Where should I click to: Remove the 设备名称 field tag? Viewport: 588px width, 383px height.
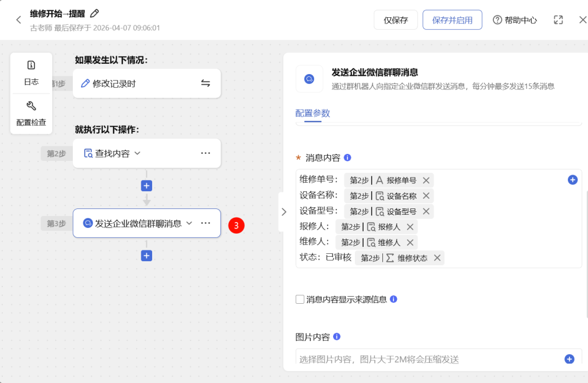point(426,196)
